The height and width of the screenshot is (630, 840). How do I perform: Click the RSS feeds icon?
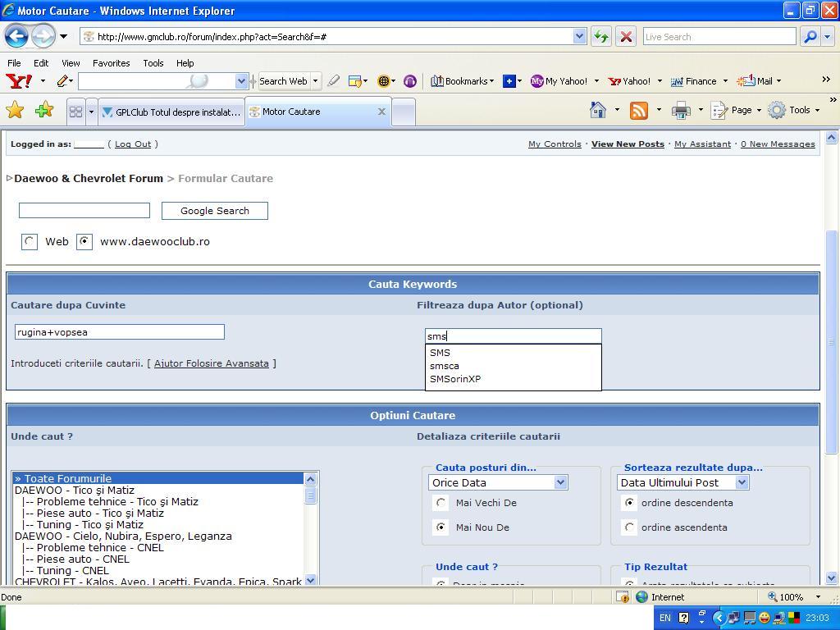tap(639, 110)
